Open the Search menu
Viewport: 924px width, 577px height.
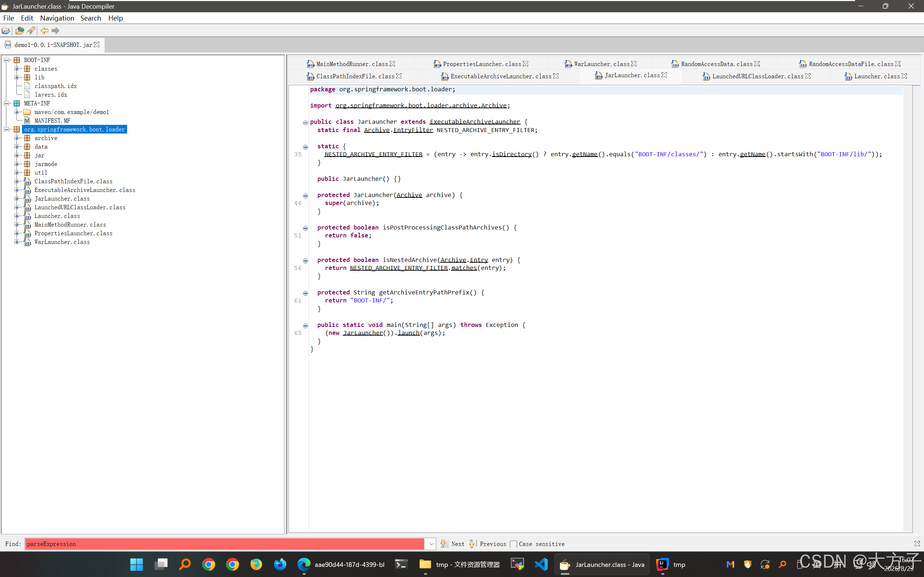(x=91, y=18)
